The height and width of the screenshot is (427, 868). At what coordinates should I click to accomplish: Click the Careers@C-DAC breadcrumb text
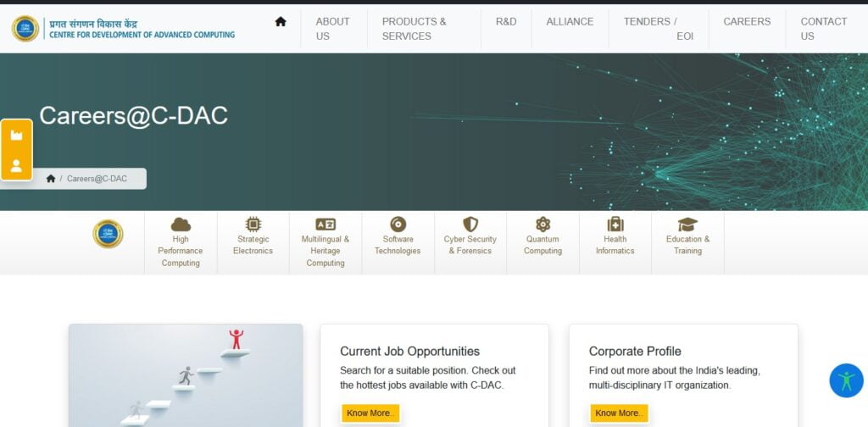tap(97, 179)
